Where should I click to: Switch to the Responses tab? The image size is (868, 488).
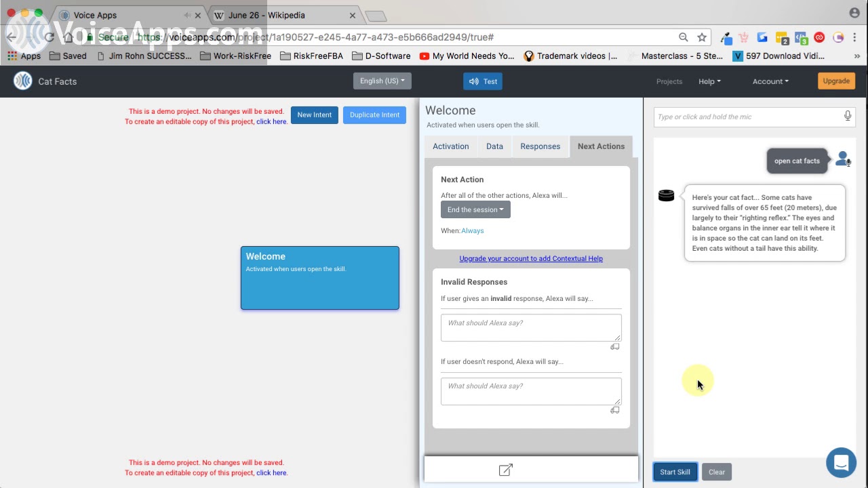(x=540, y=146)
